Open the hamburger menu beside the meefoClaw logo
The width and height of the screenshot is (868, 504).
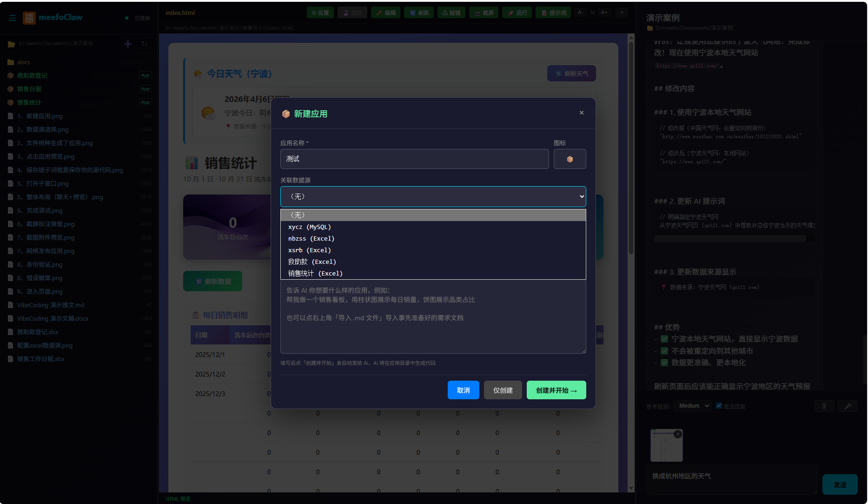[13, 18]
